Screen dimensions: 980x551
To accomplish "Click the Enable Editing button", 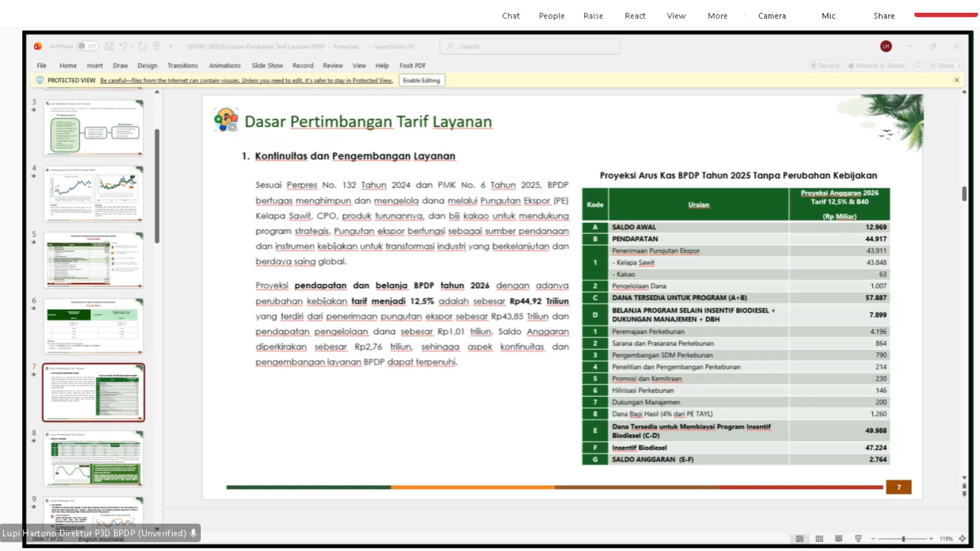I will pyautogui.click(x=421, y=80).
